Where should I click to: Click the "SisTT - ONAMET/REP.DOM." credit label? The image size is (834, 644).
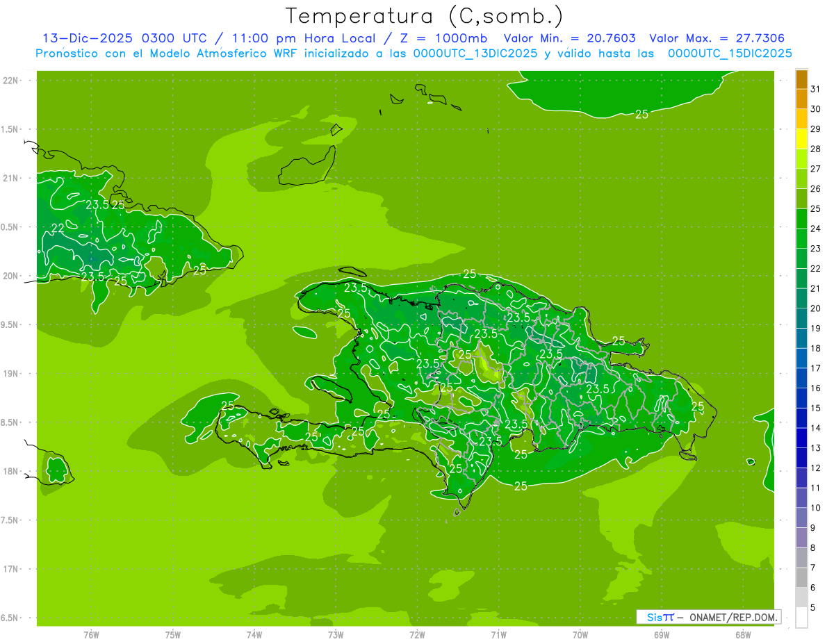click(708, 617)
